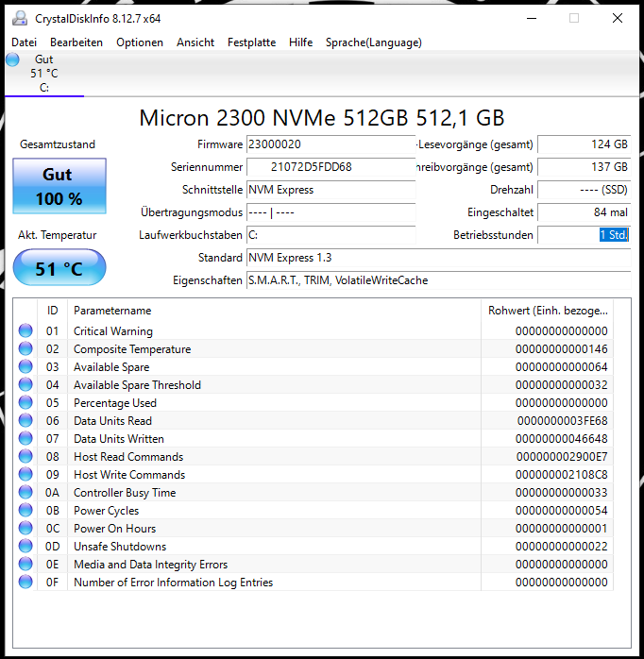644x659 pixels.
Task: Click the Gut 100 % health status button
Action: click(59, 186)
